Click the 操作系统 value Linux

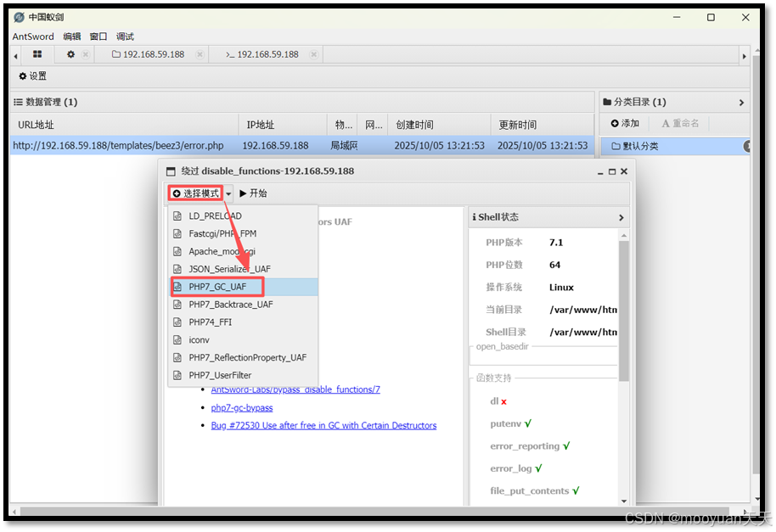(x=561, y=288)
